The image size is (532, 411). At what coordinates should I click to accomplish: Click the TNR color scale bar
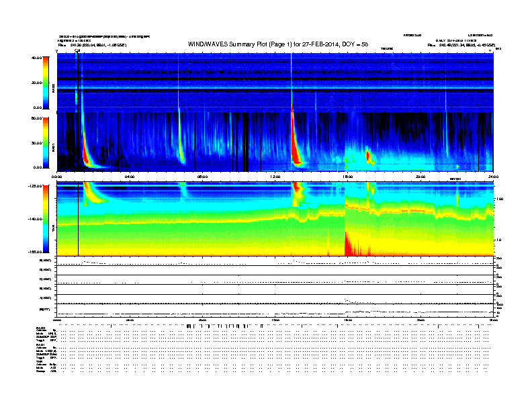tap(46, 219)
